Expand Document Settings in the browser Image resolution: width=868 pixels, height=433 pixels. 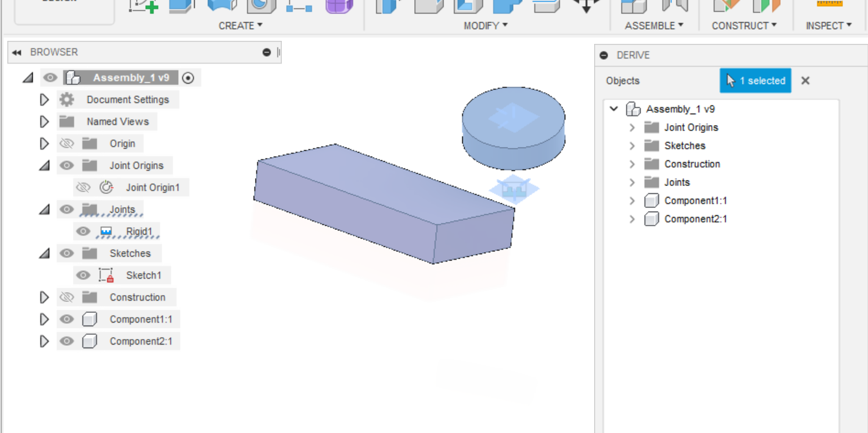pos(44,99)
